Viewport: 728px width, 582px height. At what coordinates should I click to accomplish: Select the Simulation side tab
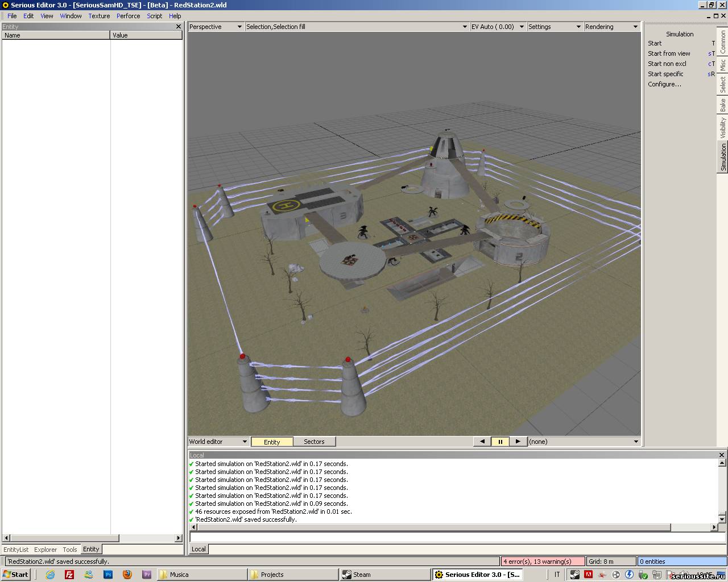(x=723, y=156)
